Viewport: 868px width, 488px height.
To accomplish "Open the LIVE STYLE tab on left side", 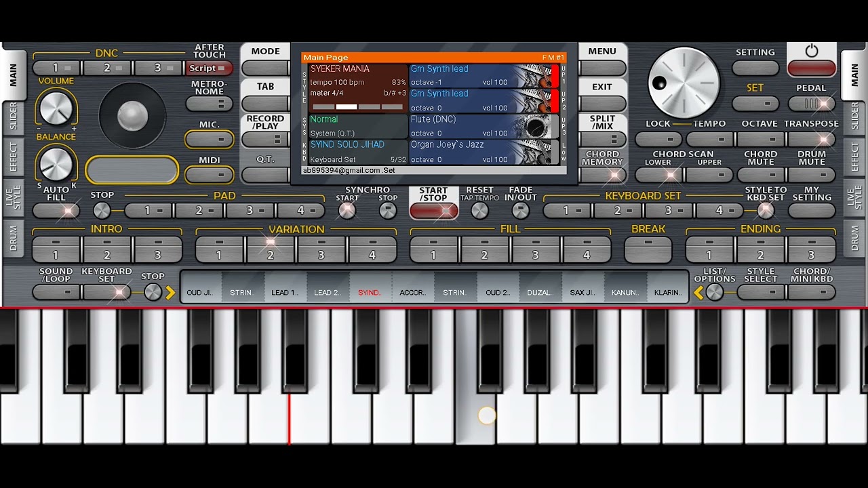I will (13, 198).
